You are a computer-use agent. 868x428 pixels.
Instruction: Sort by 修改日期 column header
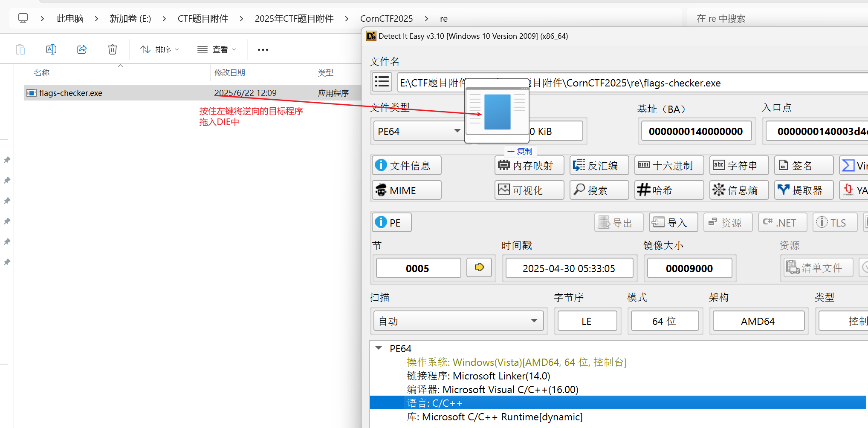point(230,72)
